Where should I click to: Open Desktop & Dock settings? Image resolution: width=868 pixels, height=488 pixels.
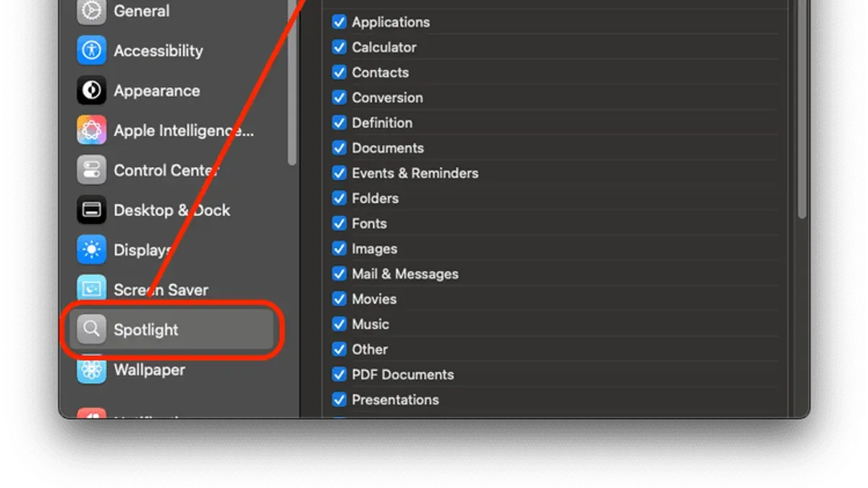[x=172, y=210]
